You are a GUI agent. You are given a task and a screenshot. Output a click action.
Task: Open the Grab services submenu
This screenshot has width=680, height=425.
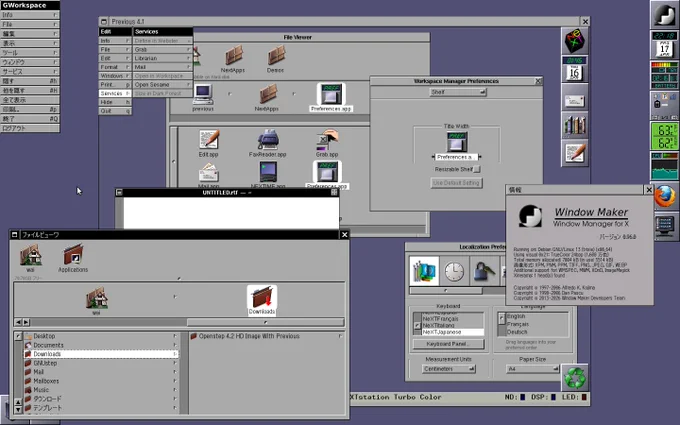tap(163, 49)
